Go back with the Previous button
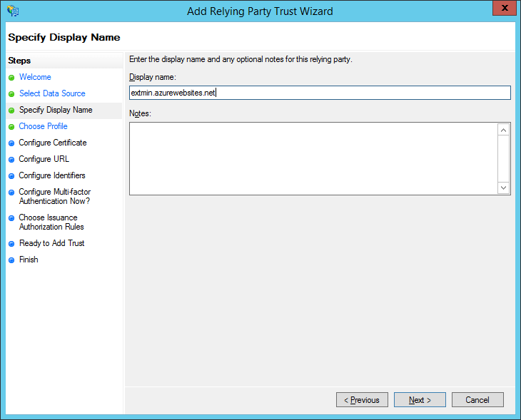The width and height of the screenshot is (521, 420). 362,400
